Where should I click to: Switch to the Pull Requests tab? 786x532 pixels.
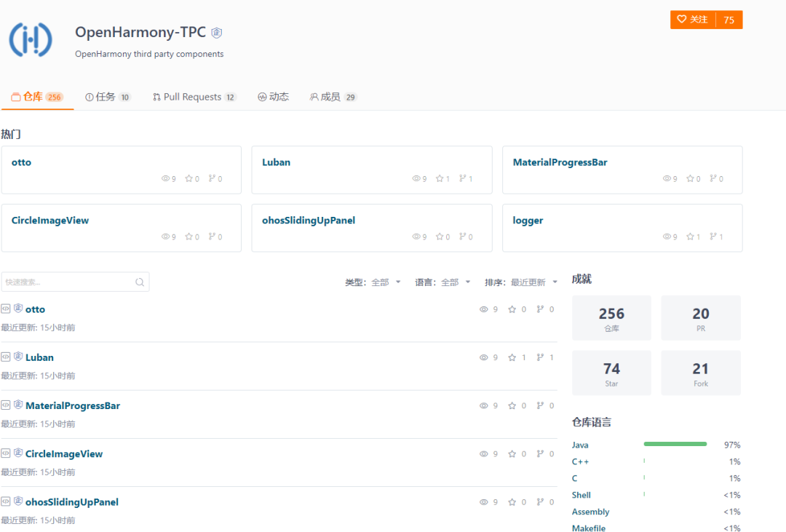[194, 97]
